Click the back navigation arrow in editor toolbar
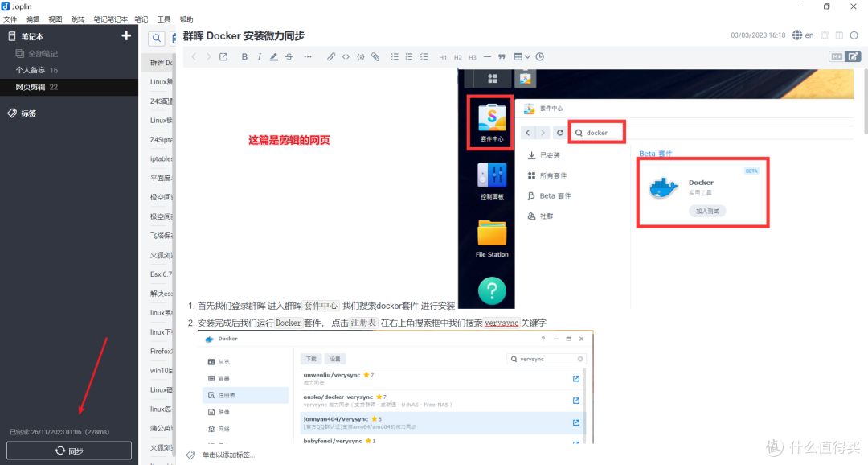The image size is (868, 465). [194, 56]
